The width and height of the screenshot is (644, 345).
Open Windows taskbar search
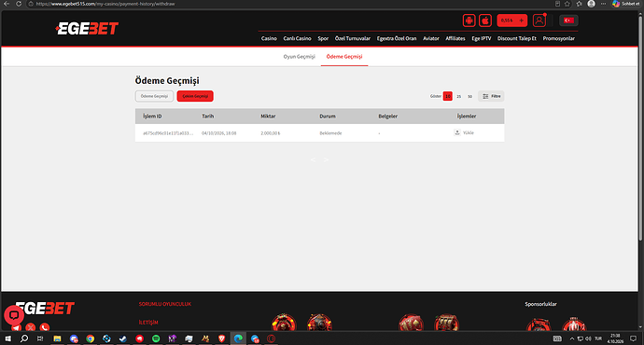[24, 338]
